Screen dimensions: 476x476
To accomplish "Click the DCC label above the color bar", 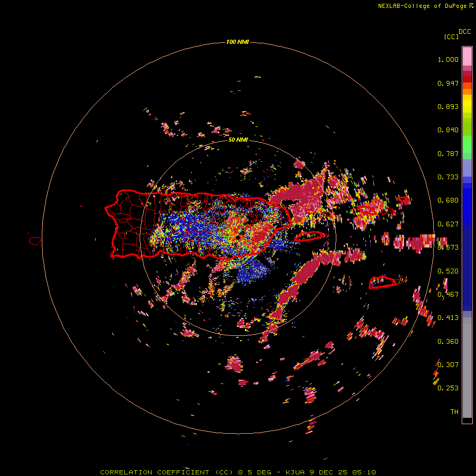I will [x=465, y=32].
